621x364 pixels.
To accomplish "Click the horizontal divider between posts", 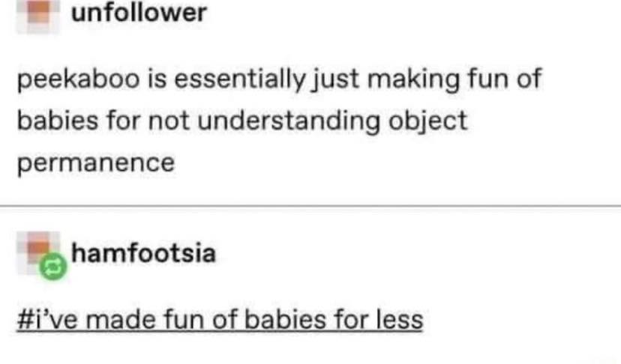I will click(x=310, y=206).
